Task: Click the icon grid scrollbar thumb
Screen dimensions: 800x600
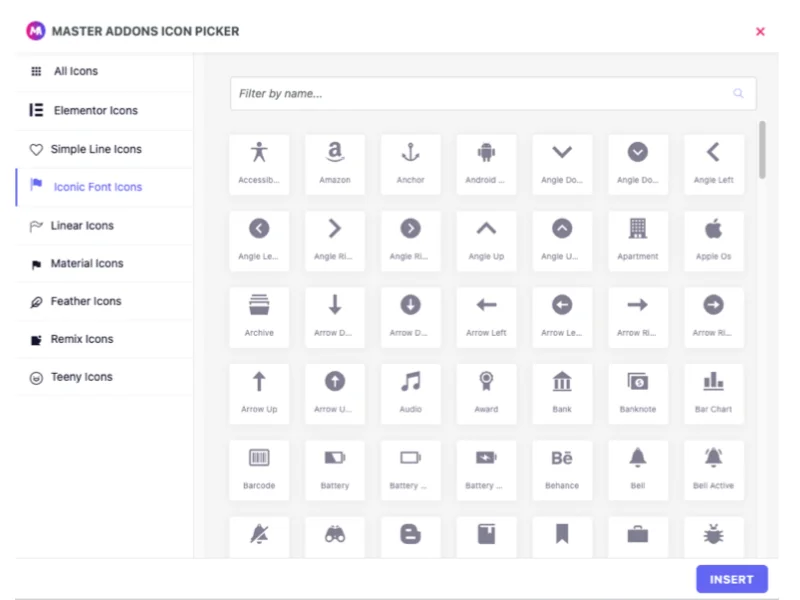Action: (x=762, y=149)
